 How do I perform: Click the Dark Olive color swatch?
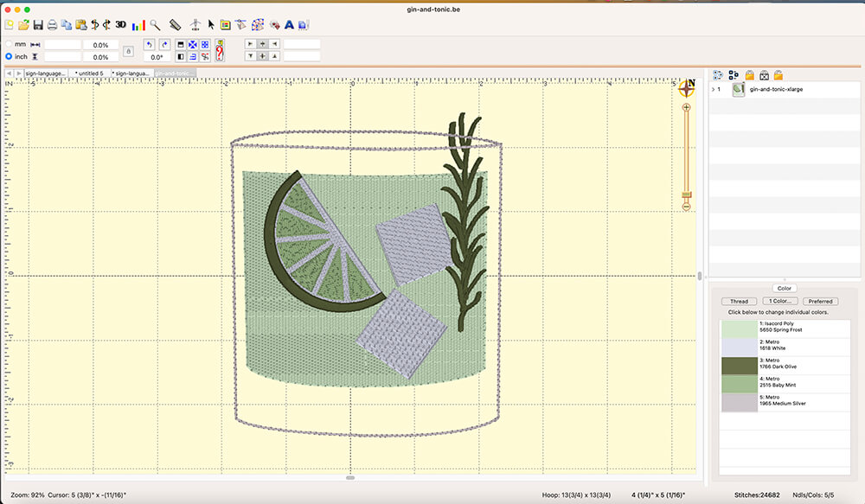coord(738,366)
